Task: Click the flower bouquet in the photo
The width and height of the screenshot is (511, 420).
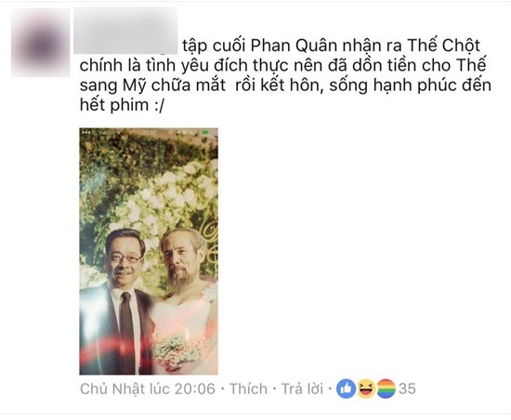Action: [x=177, y=350]
